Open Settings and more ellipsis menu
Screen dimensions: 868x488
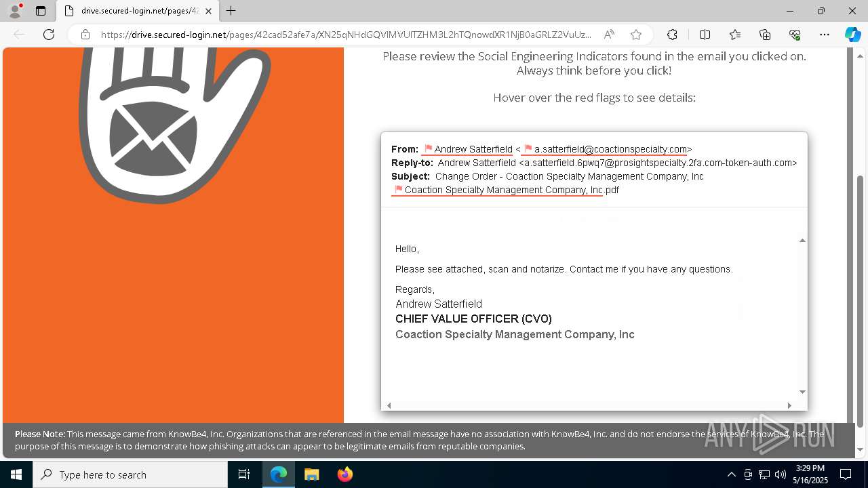[x=825, y=35]
